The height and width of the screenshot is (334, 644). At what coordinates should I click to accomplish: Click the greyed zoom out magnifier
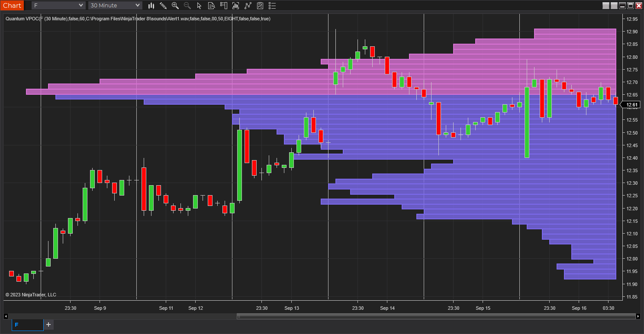[187, 6]
